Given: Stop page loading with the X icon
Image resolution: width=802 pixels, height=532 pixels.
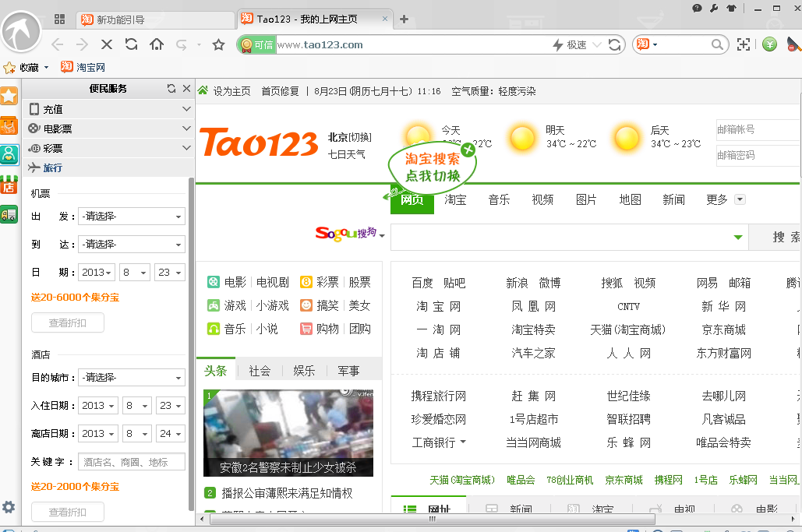Looking at the screenshot, I should tap(107, 44).
